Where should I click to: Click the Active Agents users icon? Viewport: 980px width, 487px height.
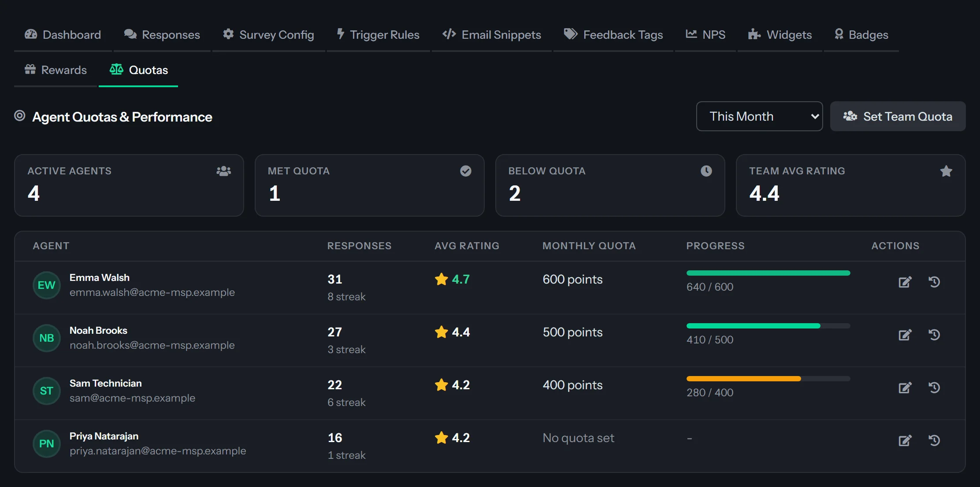(x=224, y=171)
